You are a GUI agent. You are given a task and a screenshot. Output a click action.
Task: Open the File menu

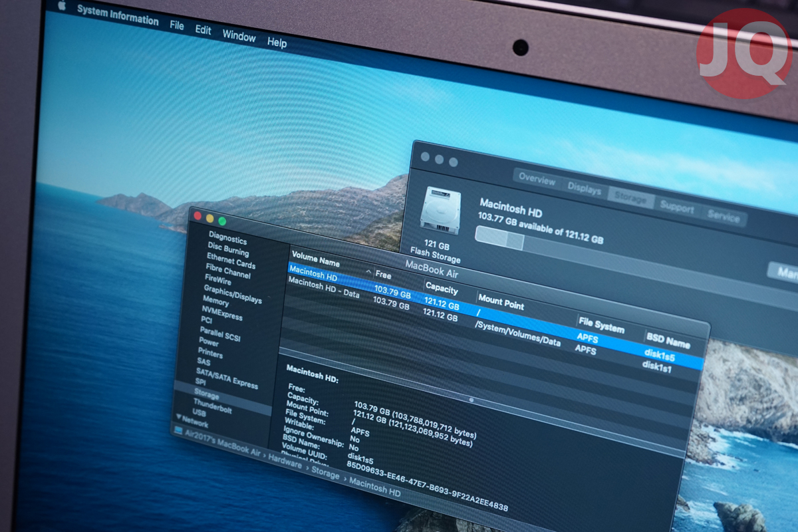pyautogui.click(x=176, y=25)
